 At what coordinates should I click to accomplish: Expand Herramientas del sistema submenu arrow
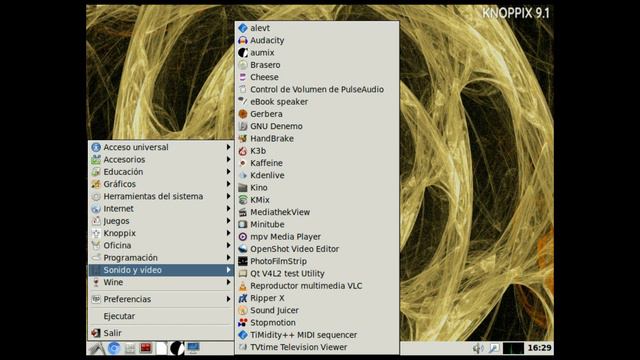click(x=228, y=196)
